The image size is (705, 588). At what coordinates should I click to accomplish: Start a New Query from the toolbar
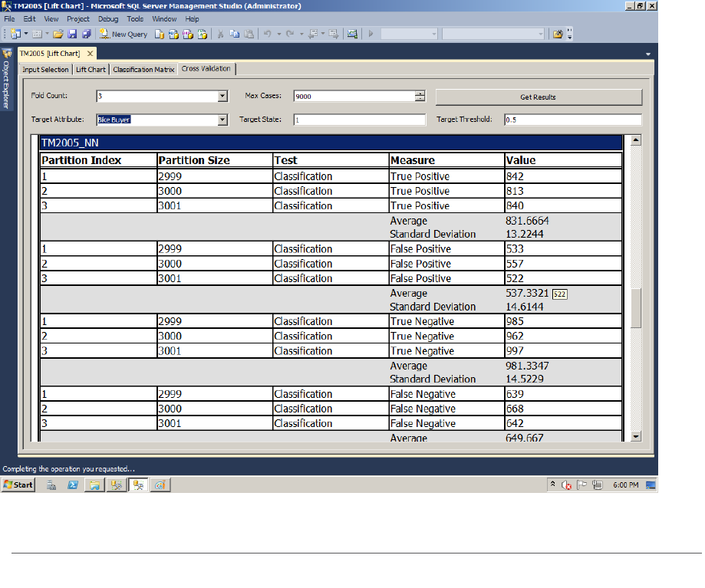[x=124, y=34]
